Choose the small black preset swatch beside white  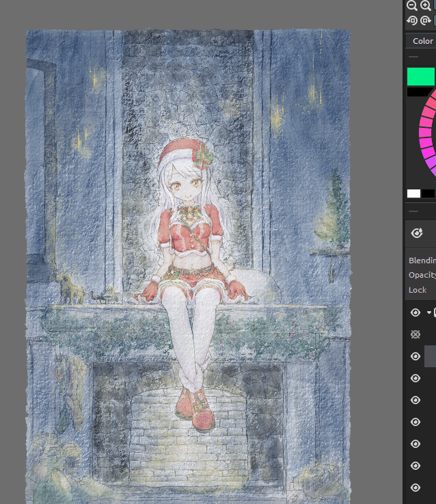click(x=428, y=193)
